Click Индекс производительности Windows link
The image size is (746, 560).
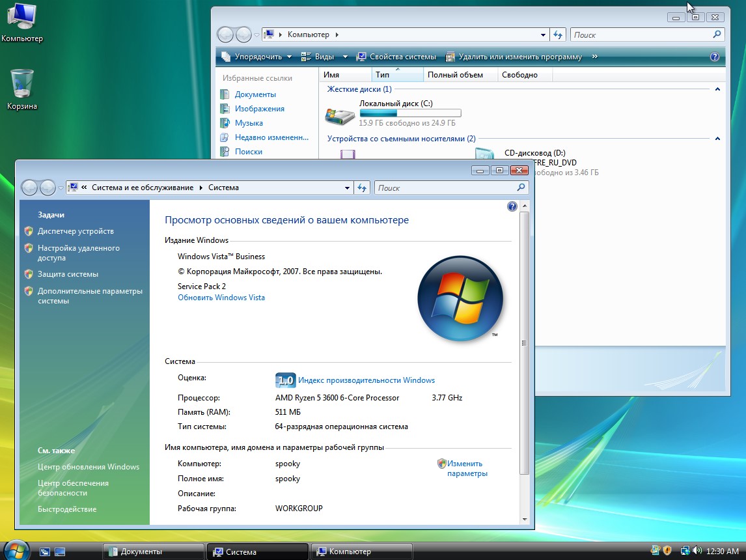[x=366, y=380]
